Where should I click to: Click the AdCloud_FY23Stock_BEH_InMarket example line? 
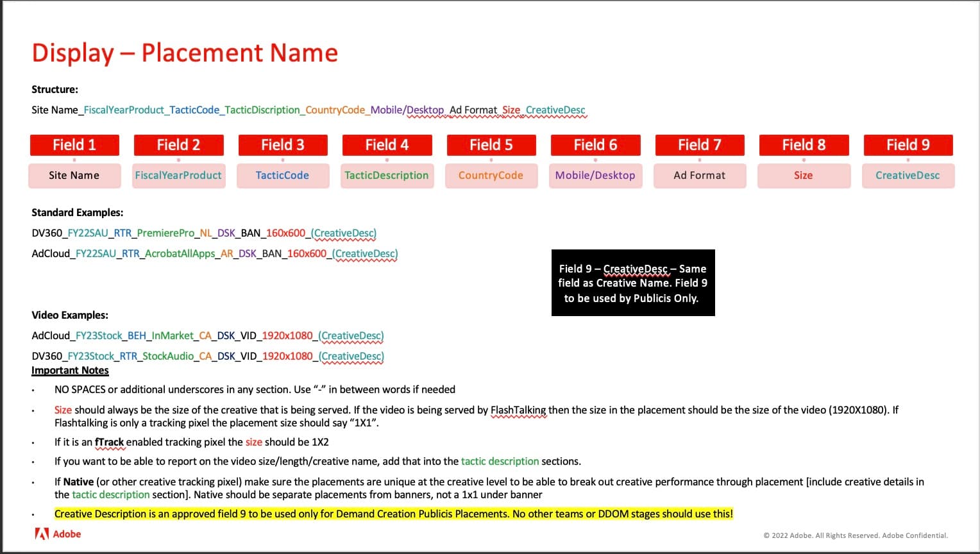click(208, 336)
